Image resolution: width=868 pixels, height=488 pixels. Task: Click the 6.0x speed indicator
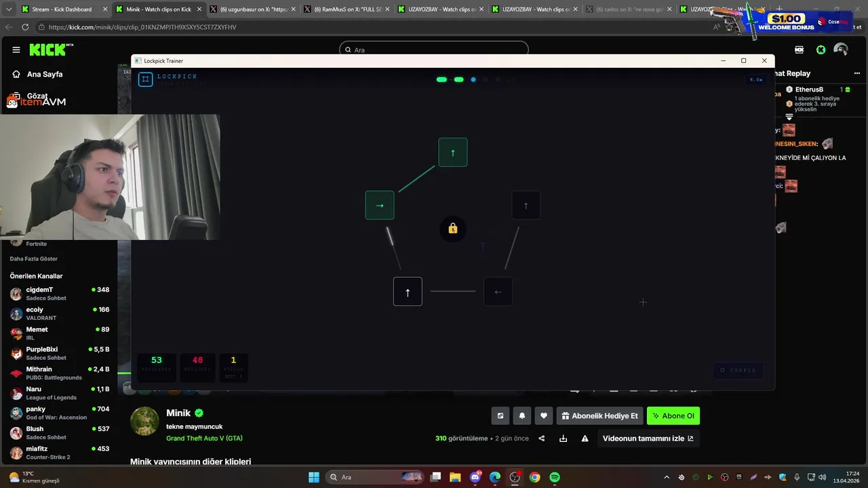(755, 79)
